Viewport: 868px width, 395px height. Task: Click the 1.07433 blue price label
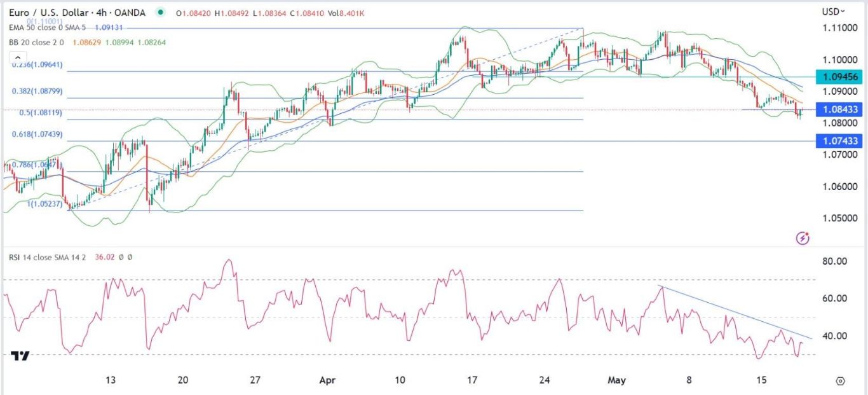(x=839, y=141)
